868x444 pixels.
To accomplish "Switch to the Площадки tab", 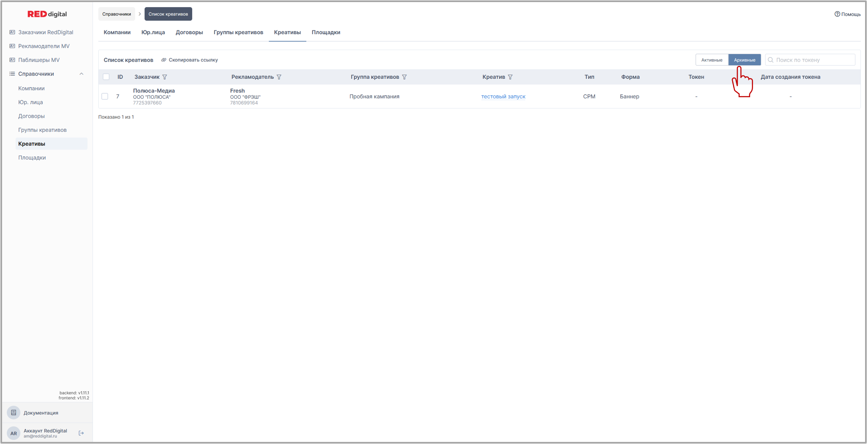I will coord(325,33).
